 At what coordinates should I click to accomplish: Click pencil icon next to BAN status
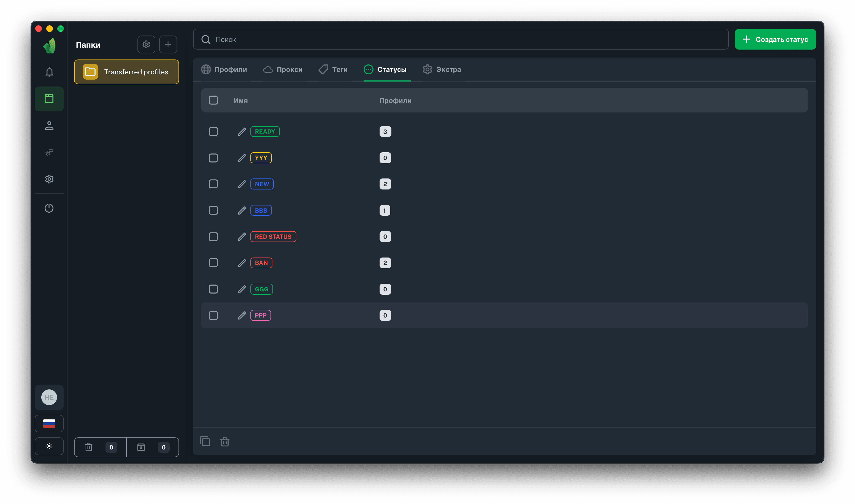click(x=242, y=263)
